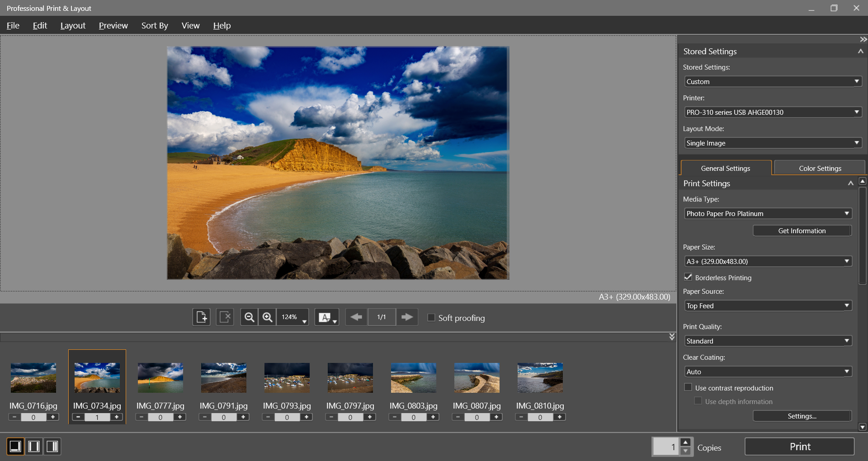This screenshot has height=461, width=868.
Task: Click the Copies number field
Action: (x=665, y=447)
